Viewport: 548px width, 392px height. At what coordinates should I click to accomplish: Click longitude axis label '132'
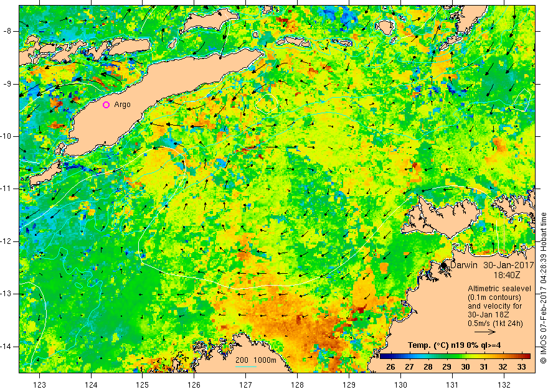coord(504,385)
